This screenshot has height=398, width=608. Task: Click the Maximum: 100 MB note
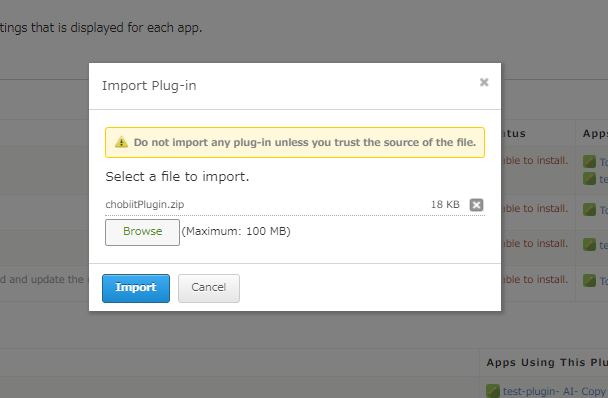tap(236, 232)
